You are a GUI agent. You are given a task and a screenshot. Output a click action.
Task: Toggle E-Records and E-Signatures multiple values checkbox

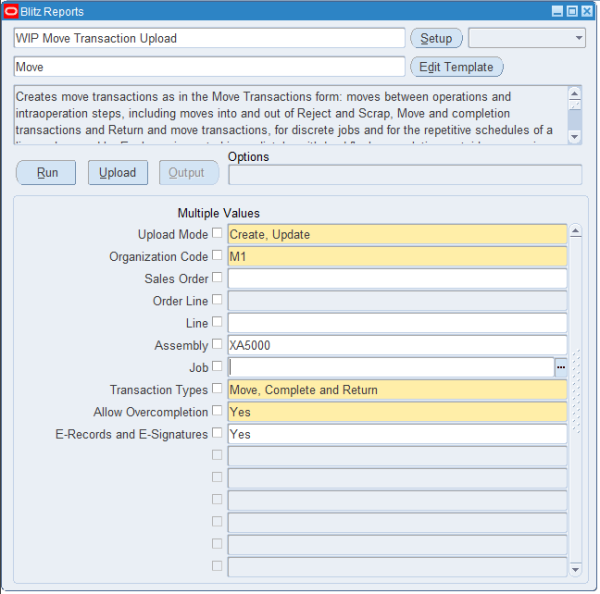tap(217, 432)
